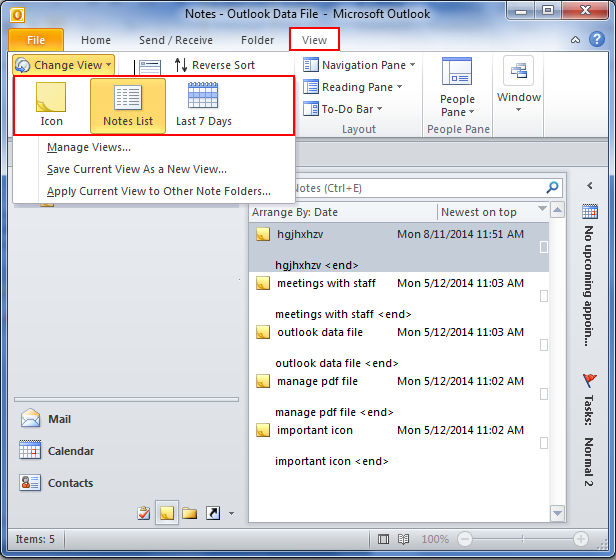616x560 pixels.
Task: Click the note icon beside outlook data file
Action: click(262, 332)
